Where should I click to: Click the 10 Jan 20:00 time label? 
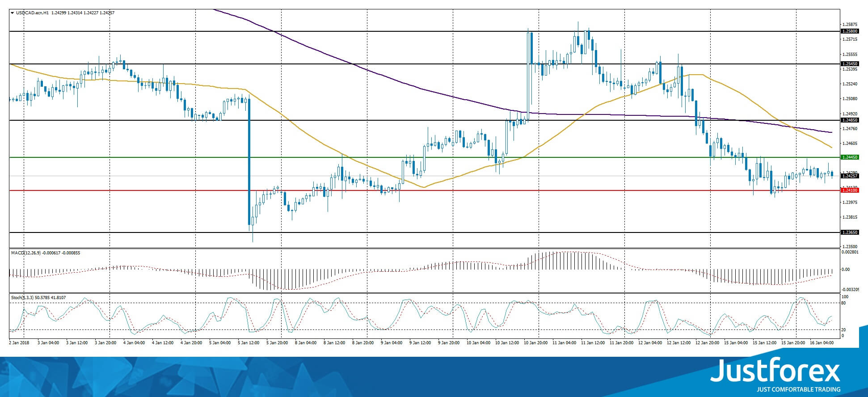pos(535,343)
